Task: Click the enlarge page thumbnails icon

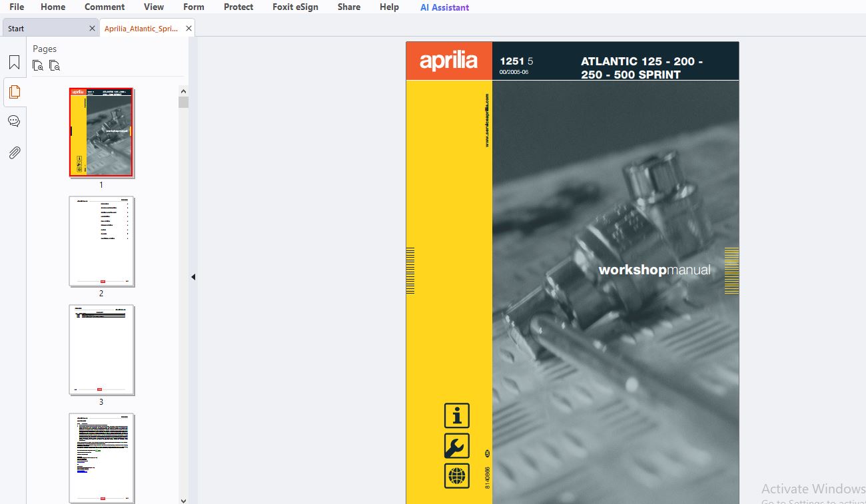Action: tap(39, 65)
